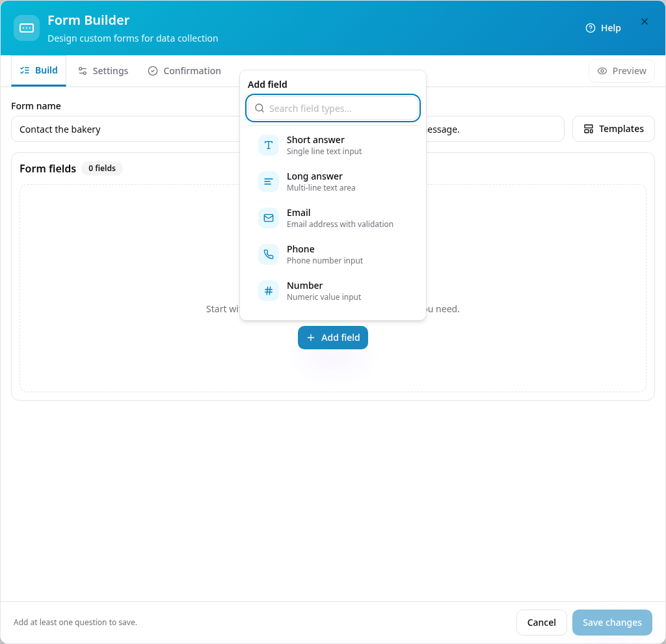Screen dimensions: 666x644
Task: Click the eye icon in Preview
Action: (x=602, y=71)
